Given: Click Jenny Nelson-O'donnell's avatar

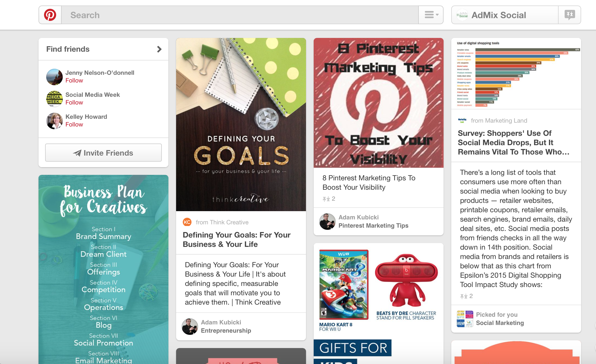Looking at the screenshot, I should 54,77.
